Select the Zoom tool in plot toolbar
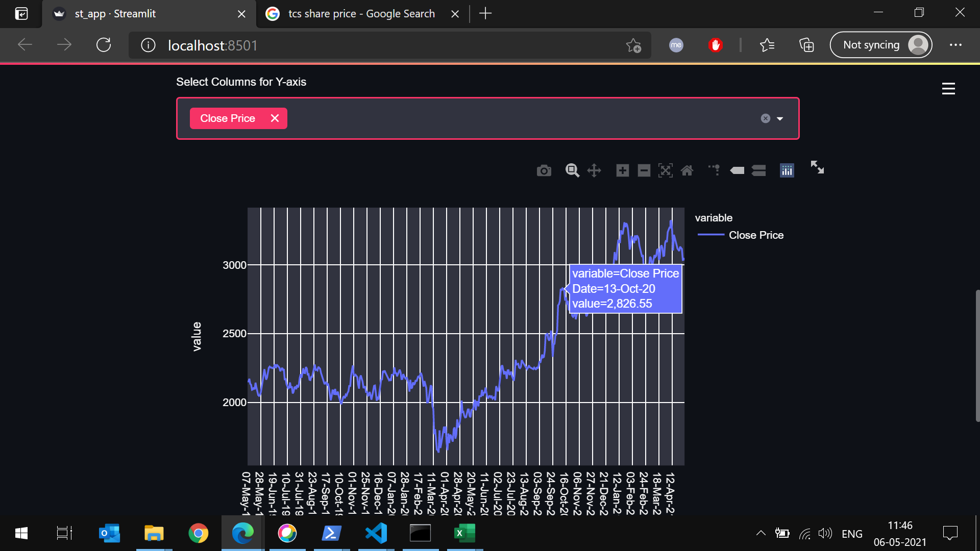Screen dimensions: 980x551 pos(572,170)
